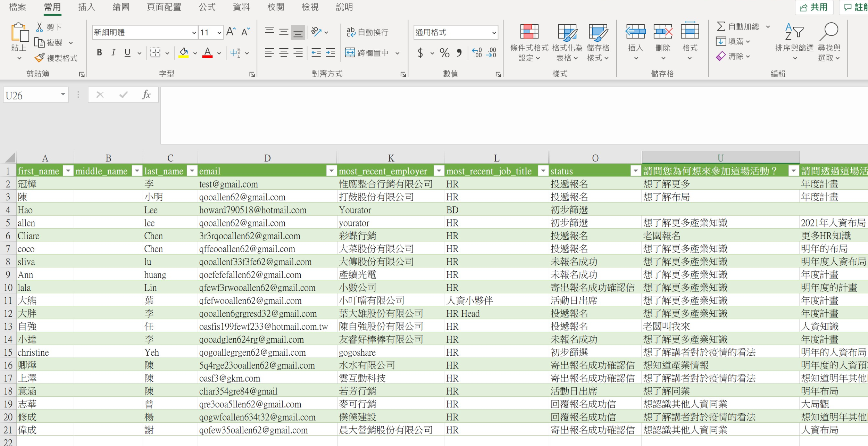Decrease decimal places
868x446 pixels.
tap(491, 53)
